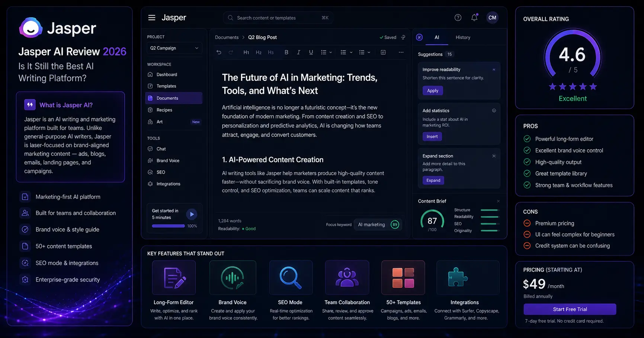Viewport: 644px width, 338px height.
Task: Apply Heading 1 with H1 button
Action: coord(246,52)
